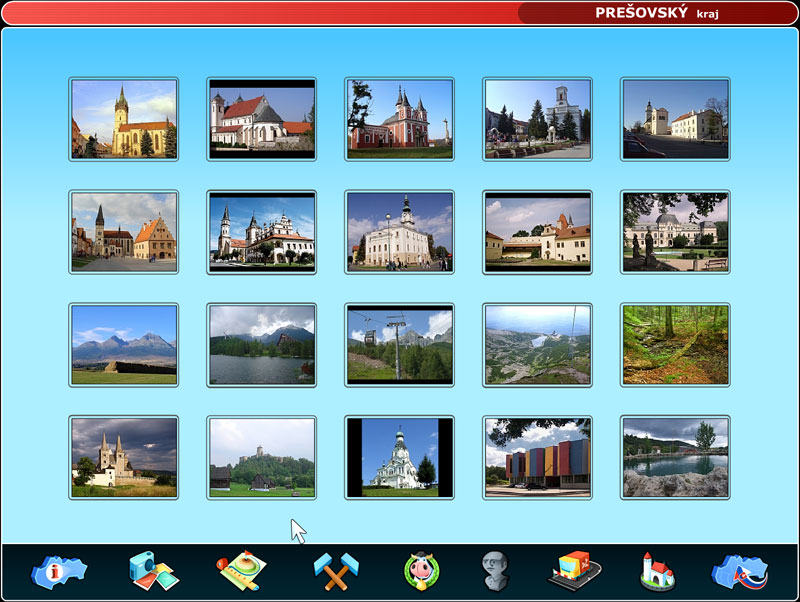800x602 pixels.
Task: Select the lake with rocky shore photo
Action: (675, 457)
